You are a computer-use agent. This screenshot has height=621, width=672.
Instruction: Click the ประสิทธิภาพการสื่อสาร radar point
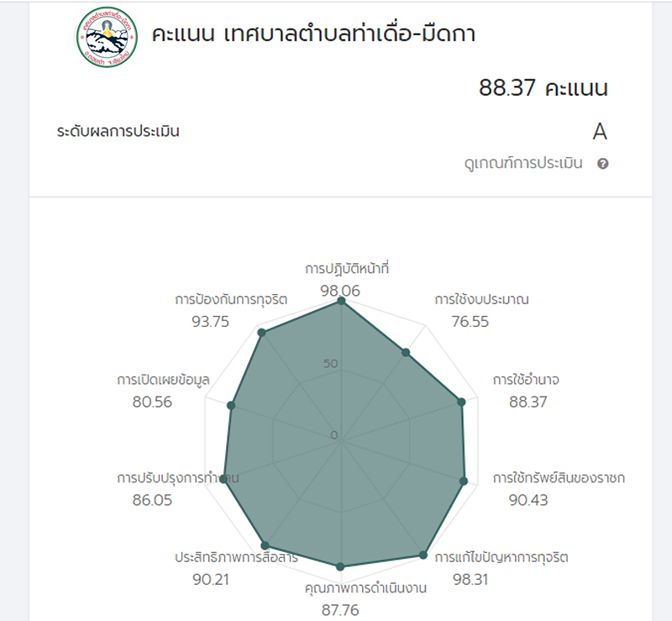[x=265, y=545]
